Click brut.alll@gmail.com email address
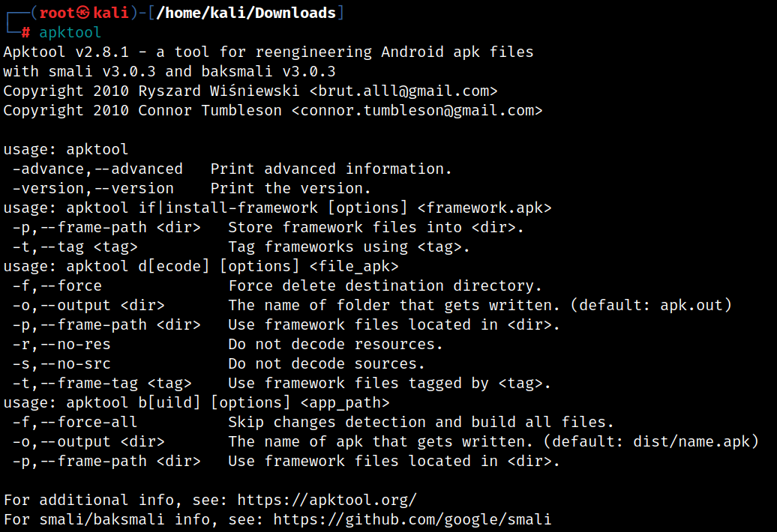The height and width of the screenshot is (532, 777). pos(403,91)
